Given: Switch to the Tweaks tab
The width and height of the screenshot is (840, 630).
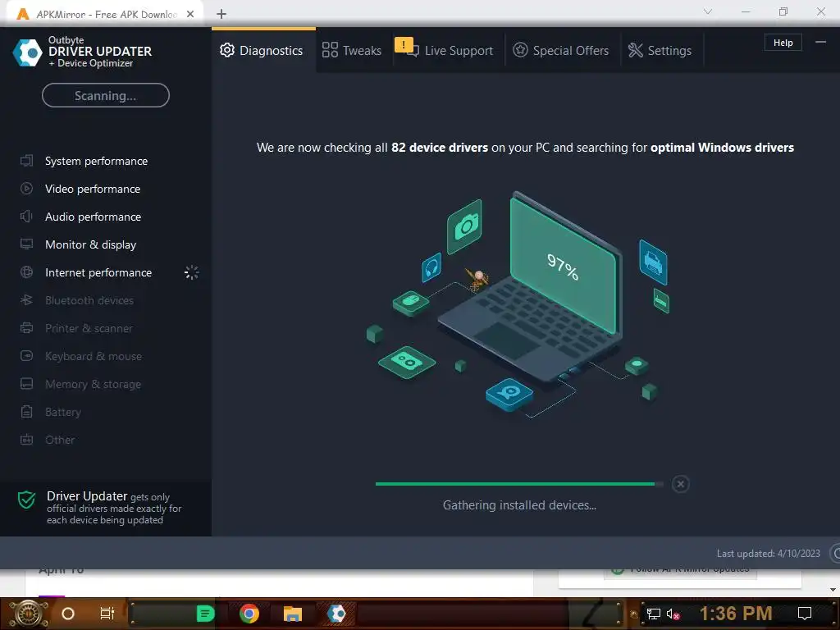Looking at the screenshot, I should coord(352,50).
